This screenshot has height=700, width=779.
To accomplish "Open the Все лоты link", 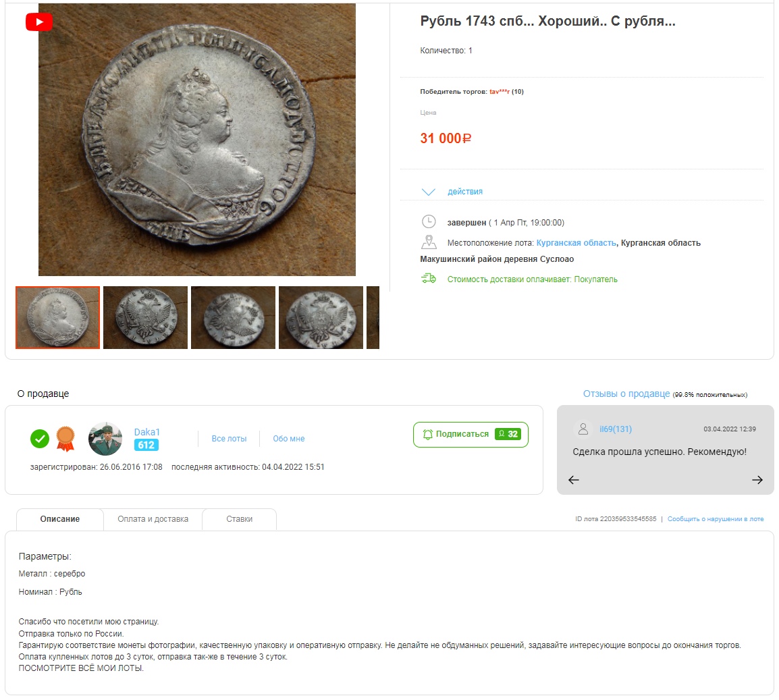I will click(229, 439).
